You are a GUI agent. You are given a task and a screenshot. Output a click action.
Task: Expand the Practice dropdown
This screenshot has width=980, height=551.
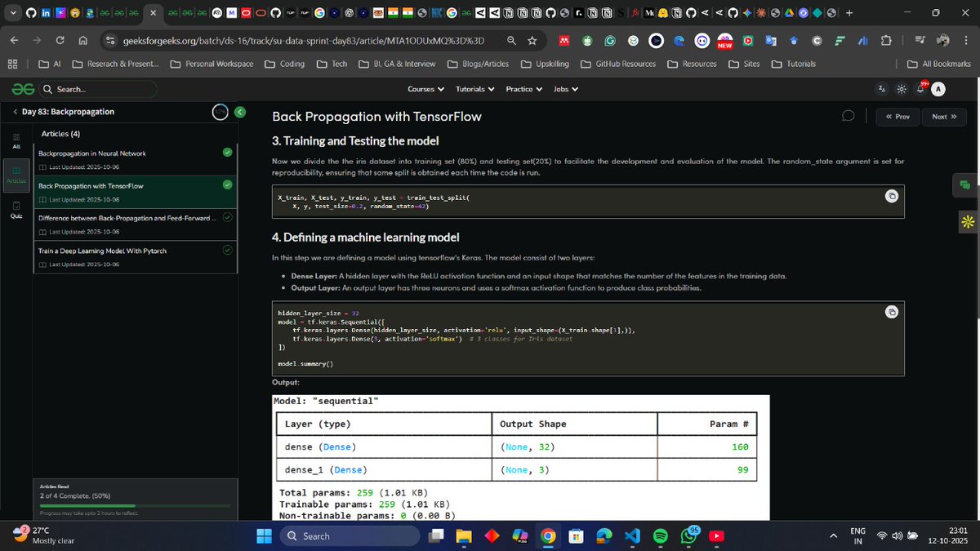point(523,89)
